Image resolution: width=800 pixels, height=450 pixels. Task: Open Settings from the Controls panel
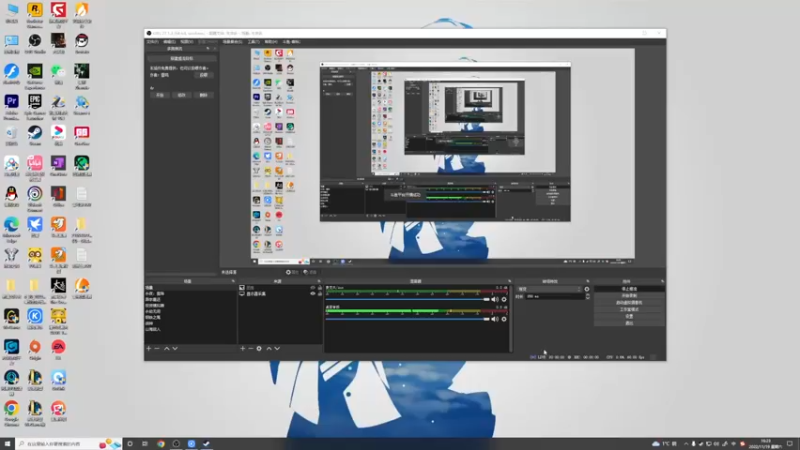coord(629,316)
